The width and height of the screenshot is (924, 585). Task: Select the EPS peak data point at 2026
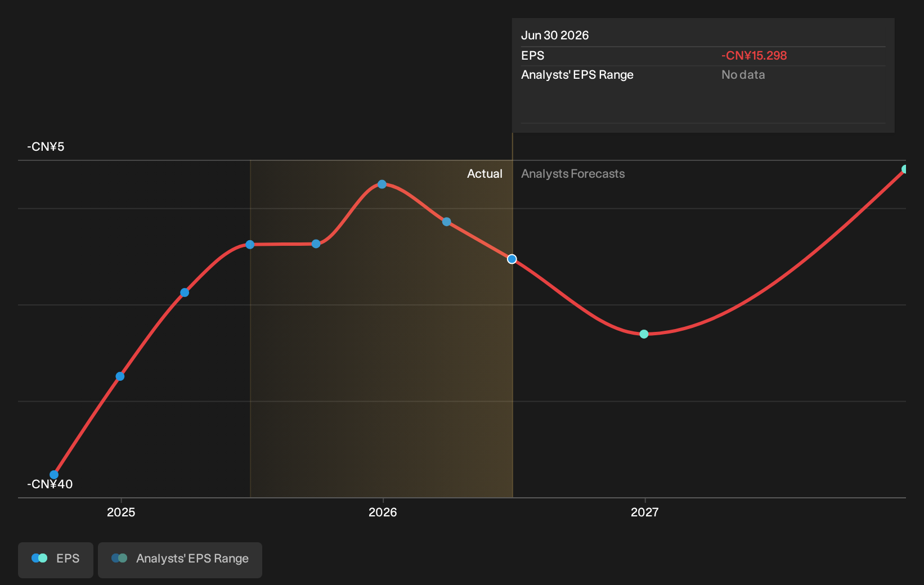point(382,184)
